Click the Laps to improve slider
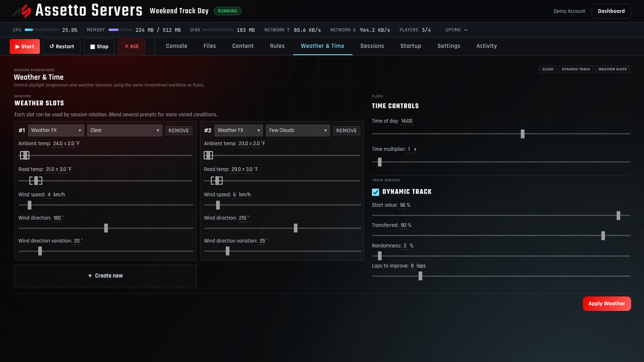Screen dimensions: 644x362 pyautogui.click(x=501, y=276)
